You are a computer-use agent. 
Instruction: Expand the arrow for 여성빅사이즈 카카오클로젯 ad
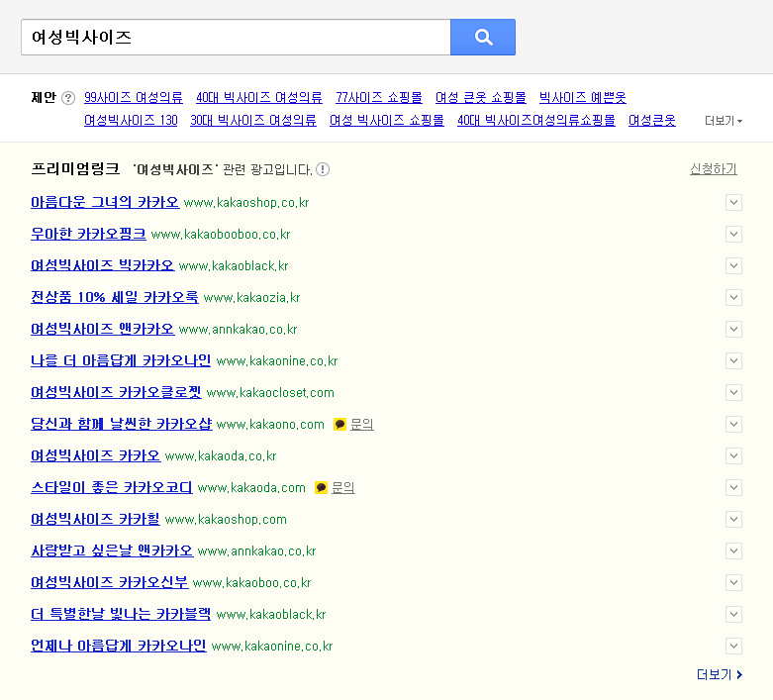(733, 393)
